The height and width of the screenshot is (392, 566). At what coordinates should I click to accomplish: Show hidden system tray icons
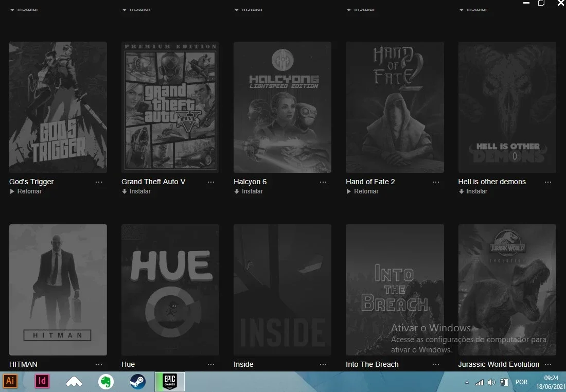tap(467, 382)
